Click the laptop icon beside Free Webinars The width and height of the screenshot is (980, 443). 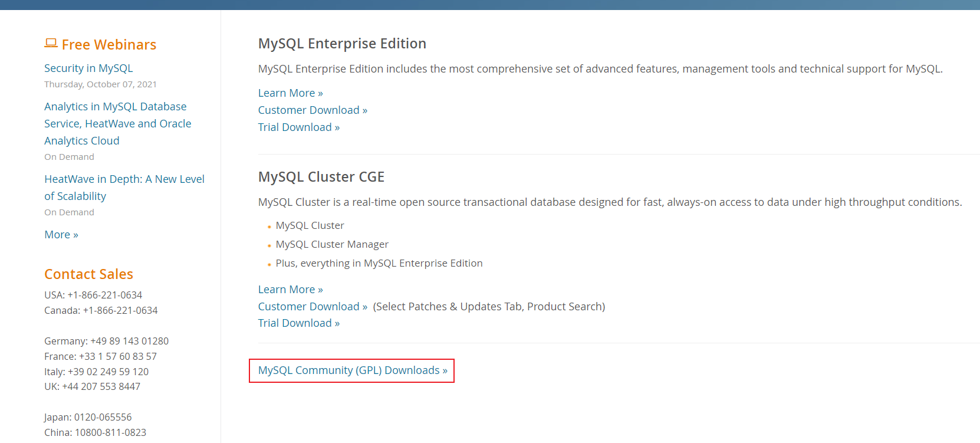[51, 43]
